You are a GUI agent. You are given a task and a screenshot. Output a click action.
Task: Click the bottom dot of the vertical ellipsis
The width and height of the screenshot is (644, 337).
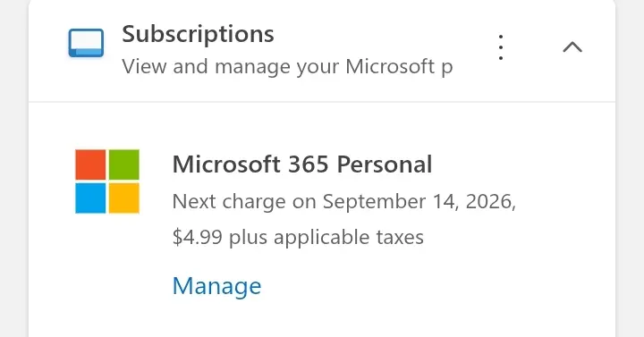coord(500,58)
